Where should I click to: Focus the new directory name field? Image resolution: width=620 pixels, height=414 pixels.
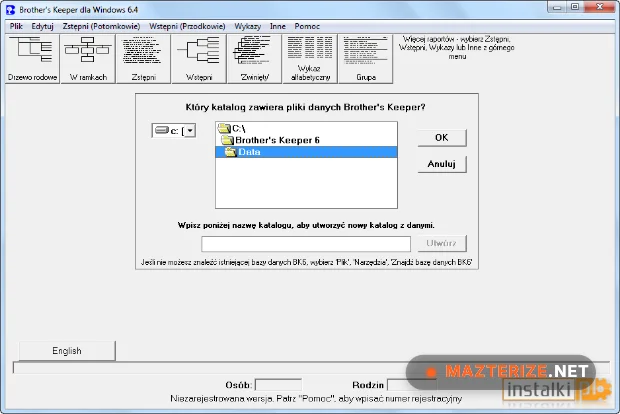click(306, 244)
